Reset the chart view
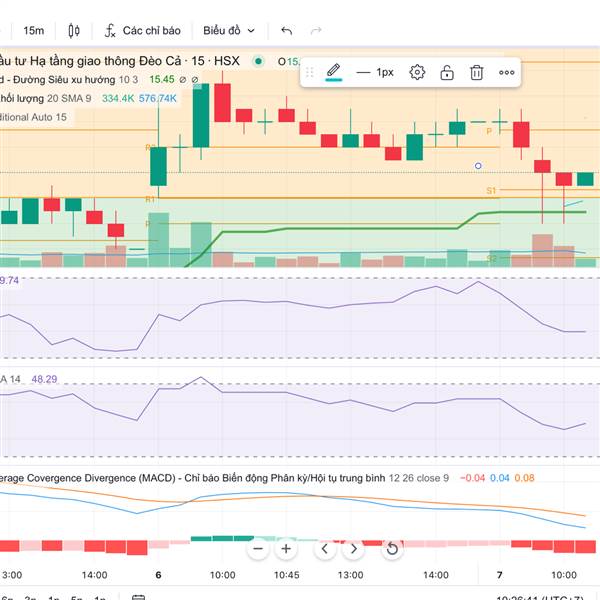The image size is (600, 600). point(392,549)
